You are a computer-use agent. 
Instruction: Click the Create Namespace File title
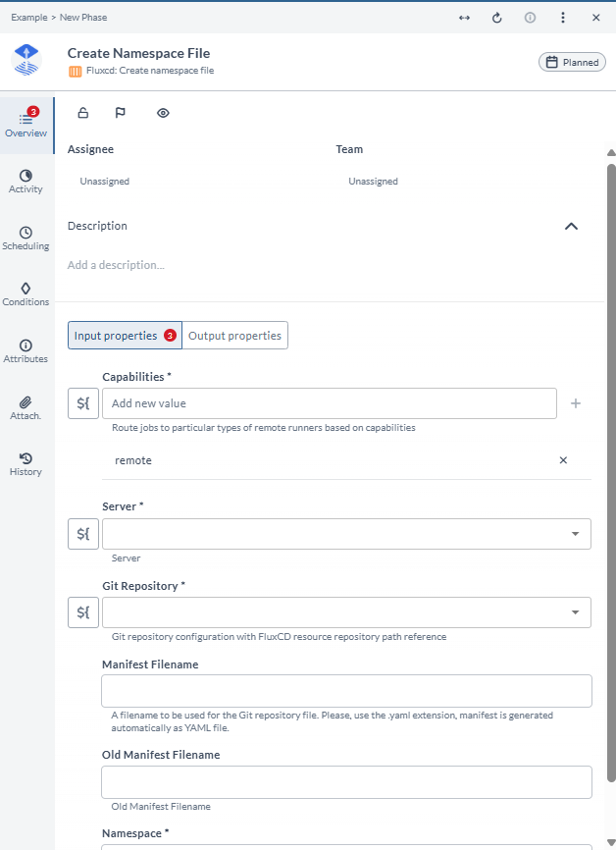click(138, 53)
